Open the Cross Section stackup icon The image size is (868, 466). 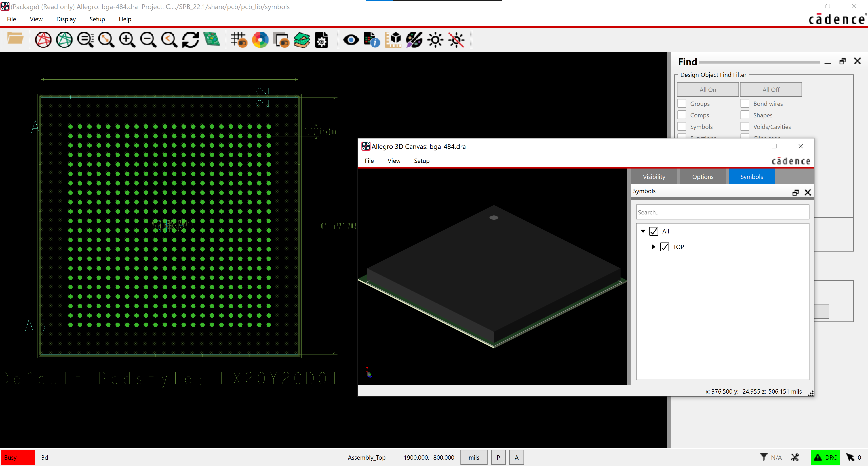302,40
